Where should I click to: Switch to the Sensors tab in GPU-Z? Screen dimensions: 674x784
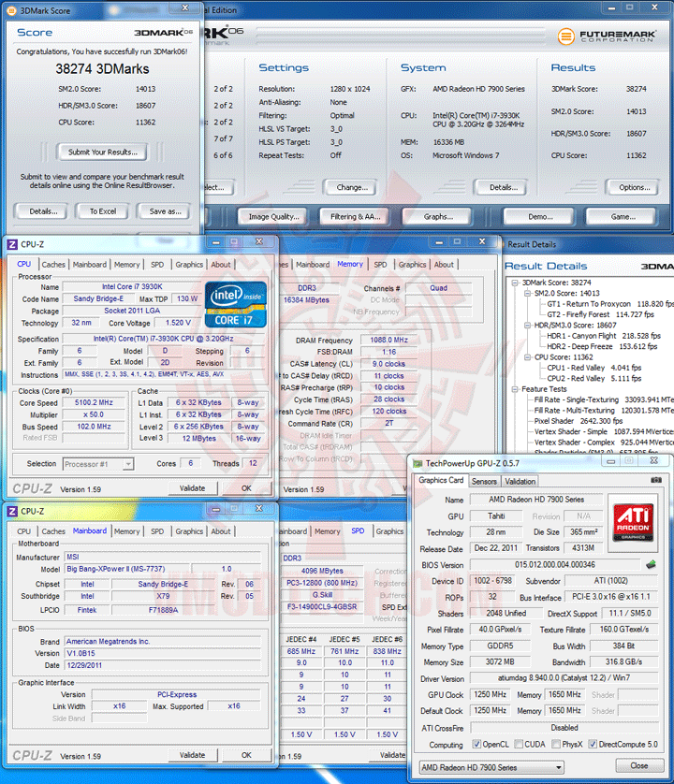coord(484,481)
